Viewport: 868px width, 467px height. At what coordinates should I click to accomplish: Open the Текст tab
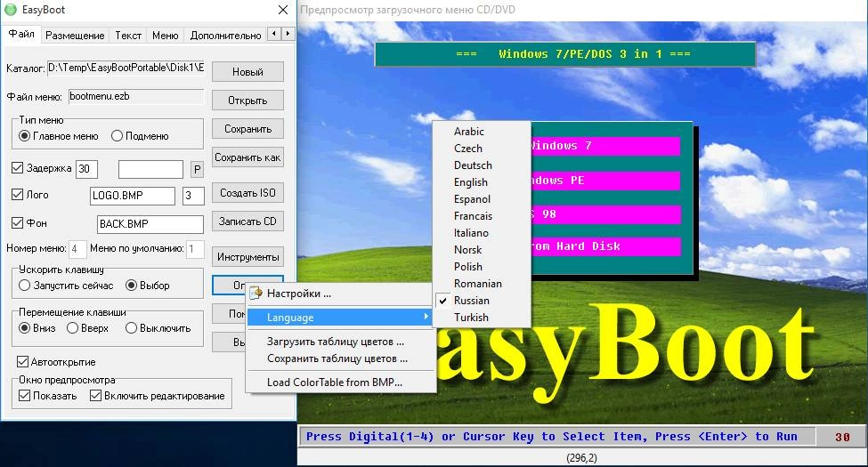(x=128, y=36)
